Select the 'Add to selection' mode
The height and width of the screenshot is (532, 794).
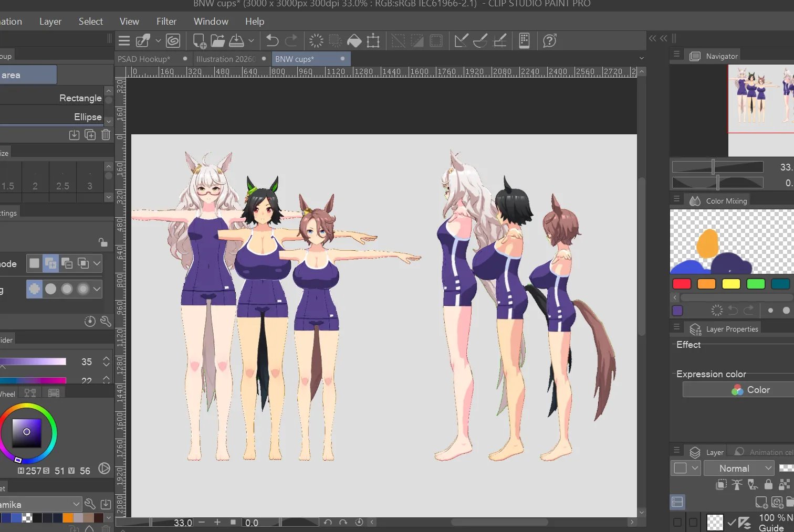pos(51,263)
